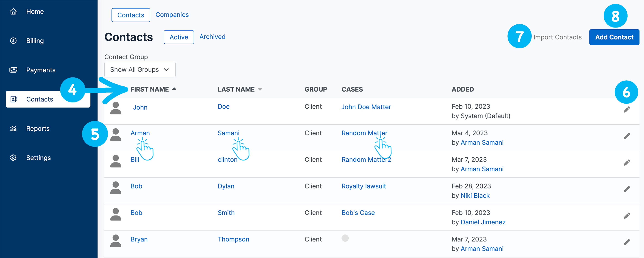Show Archived contacts tab
Viewport: 644px width, 258px height.
(x=212, y=37)
